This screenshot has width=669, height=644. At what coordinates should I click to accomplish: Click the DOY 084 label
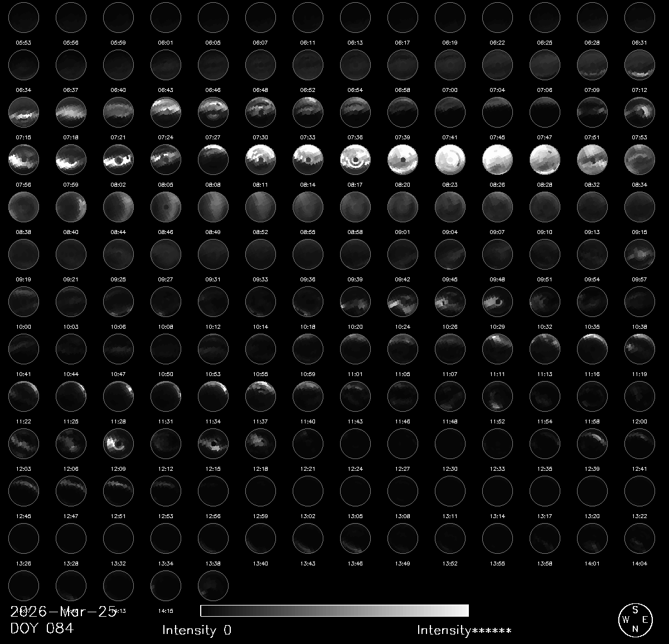[42, 629]
